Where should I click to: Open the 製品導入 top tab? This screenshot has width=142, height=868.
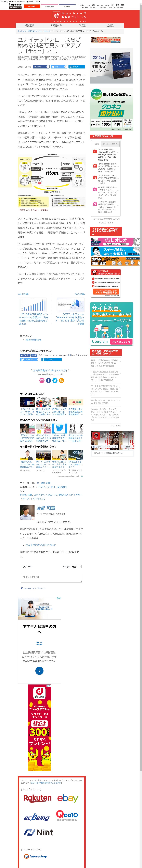pos(67,6)
